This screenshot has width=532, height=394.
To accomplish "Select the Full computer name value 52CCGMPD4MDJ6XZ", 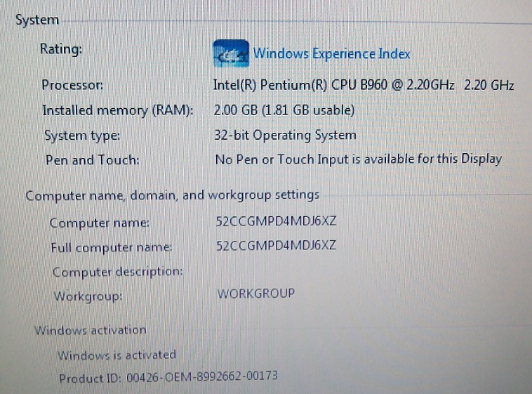I will [x=276, y=245].
